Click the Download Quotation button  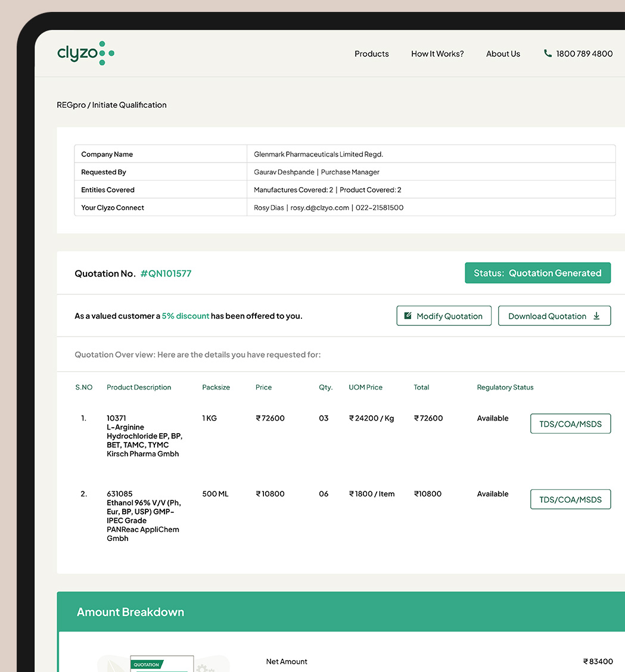554,316
